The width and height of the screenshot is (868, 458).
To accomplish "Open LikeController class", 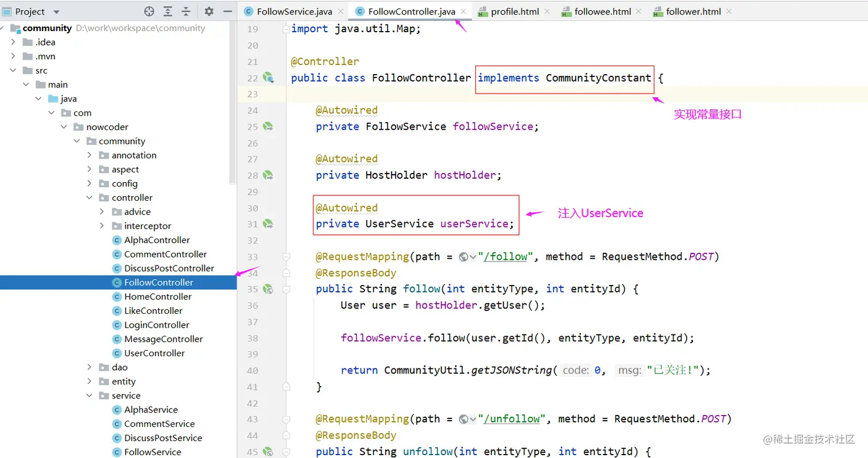I will 153,311.
